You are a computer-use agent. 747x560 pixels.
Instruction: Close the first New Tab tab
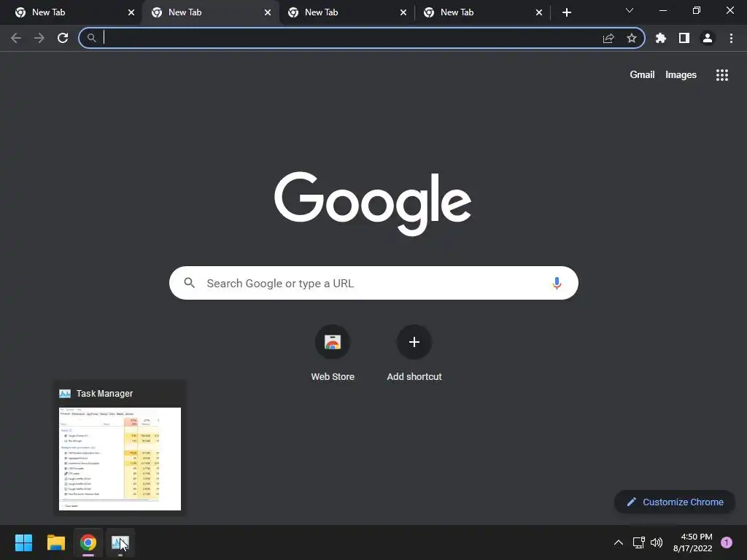click(x=131, y=12)
